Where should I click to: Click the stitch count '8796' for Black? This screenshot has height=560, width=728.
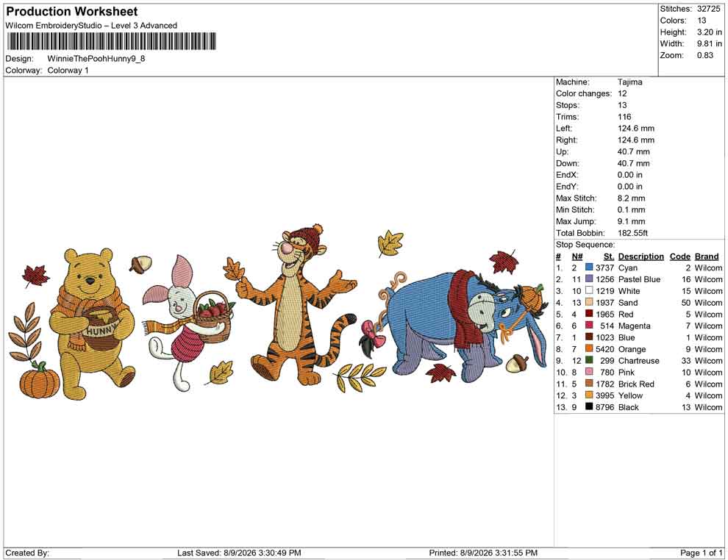pyautogui.click(x=605, y=407)
